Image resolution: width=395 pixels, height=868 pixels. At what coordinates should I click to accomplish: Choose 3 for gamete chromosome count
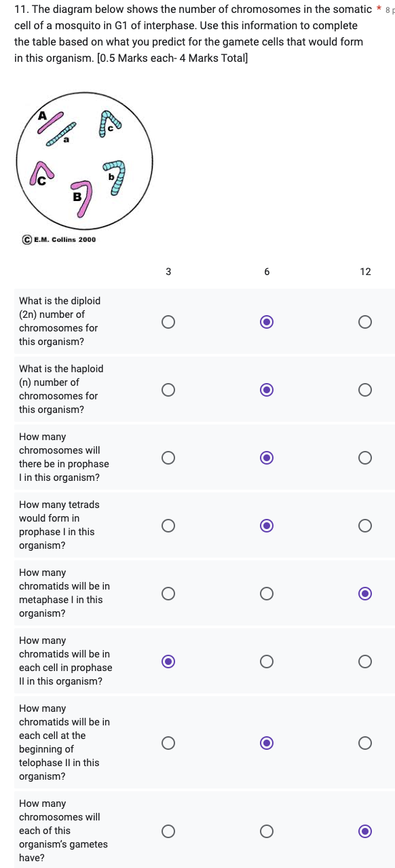coord(168,831)
